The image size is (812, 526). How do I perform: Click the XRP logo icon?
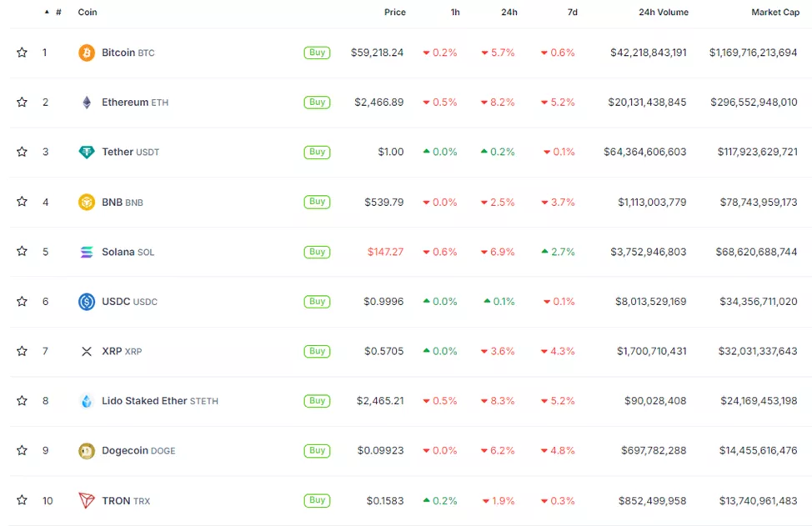[87, 352]
